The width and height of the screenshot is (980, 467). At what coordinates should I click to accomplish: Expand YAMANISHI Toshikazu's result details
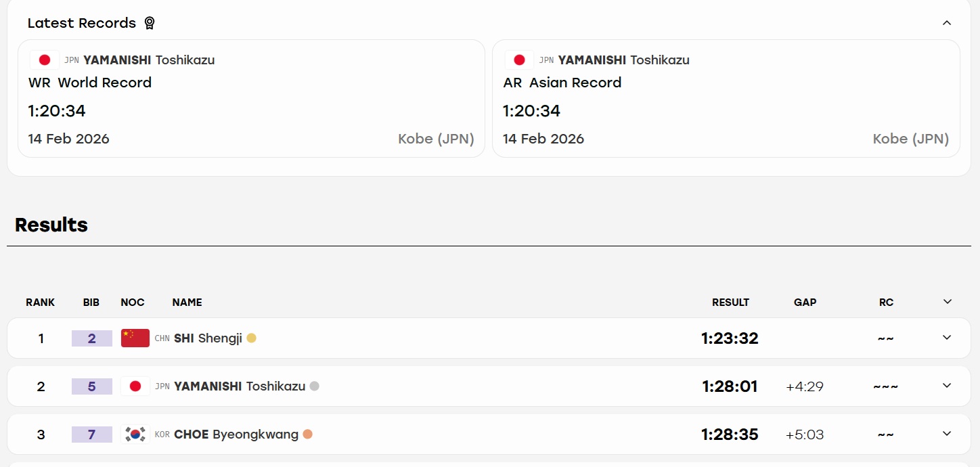(x=947, y=386)
